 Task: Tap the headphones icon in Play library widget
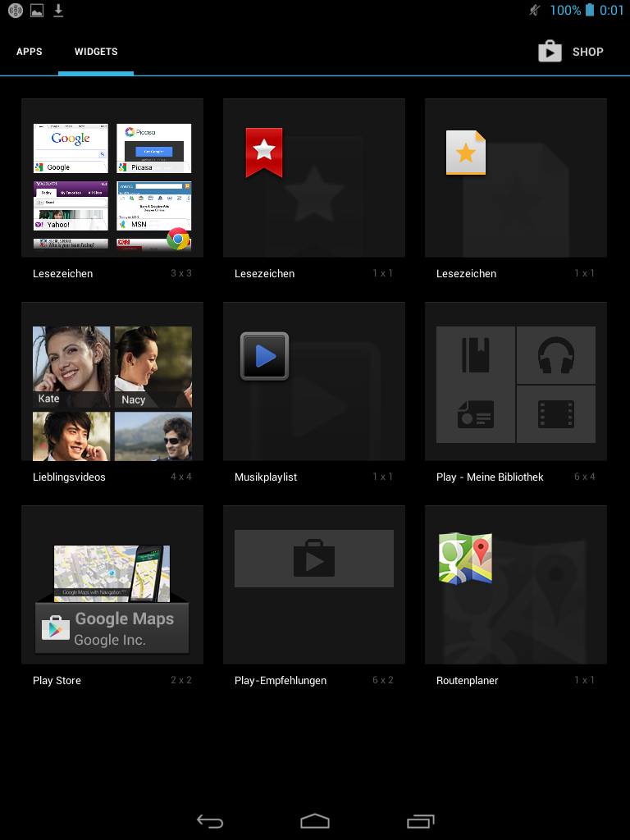tap(556, 356)
